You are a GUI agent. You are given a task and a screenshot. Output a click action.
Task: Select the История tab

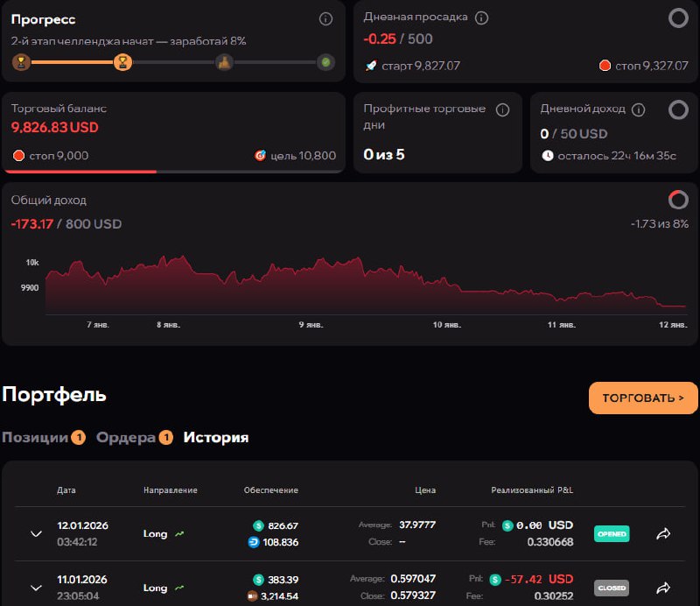pyautogui.click(x=215, y=437)
